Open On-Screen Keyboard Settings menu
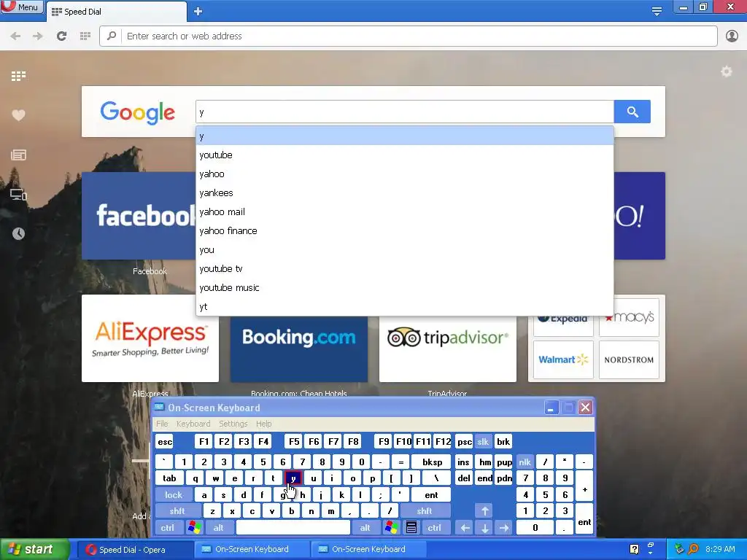747x560 pixels. pyautogui.click(x=233, y=424)
